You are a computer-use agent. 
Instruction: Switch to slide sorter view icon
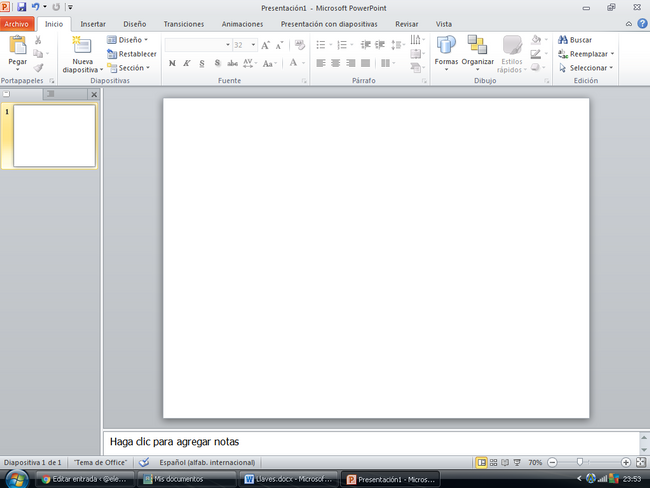point(493,462)
